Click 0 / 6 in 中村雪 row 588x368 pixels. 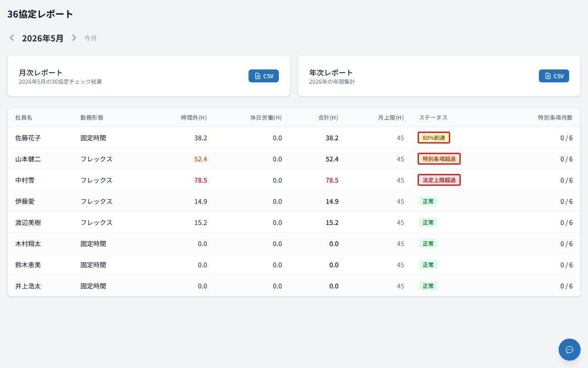[566, 180]
